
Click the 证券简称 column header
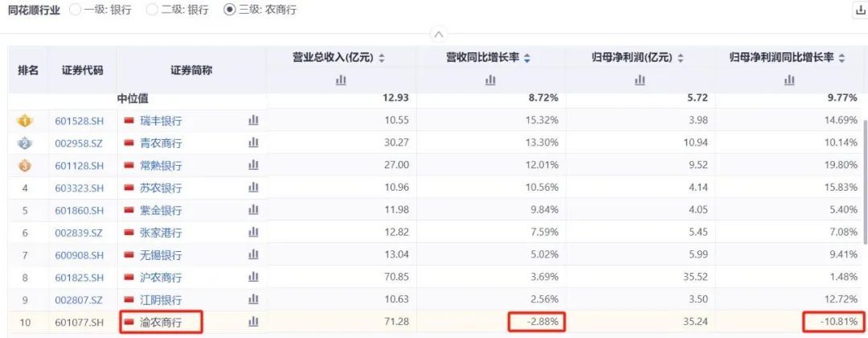click(x=191, y=70)
